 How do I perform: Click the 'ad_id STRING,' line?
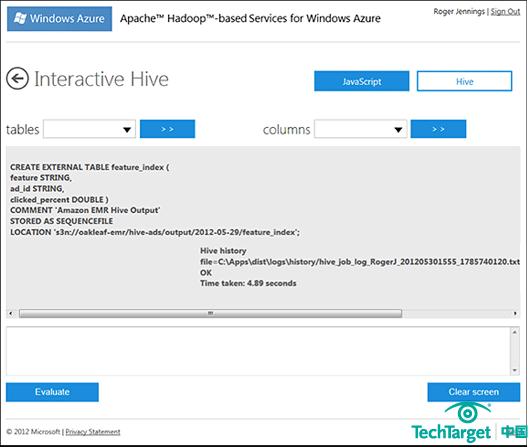click(37, 189)
